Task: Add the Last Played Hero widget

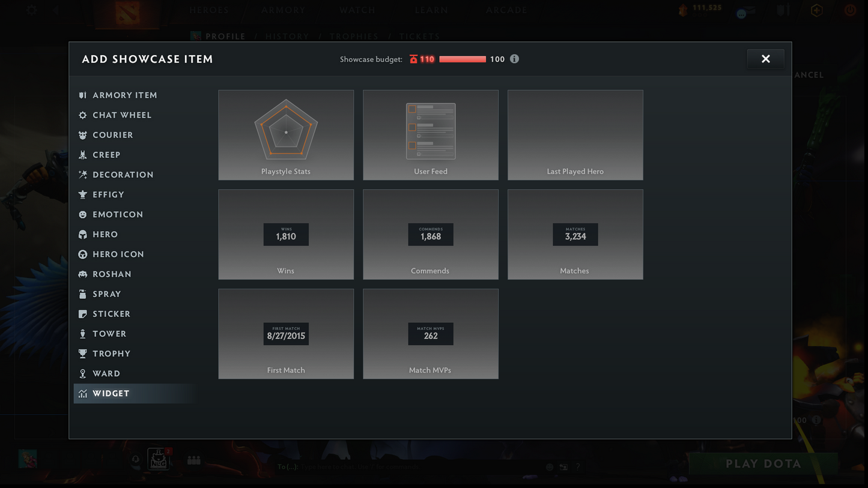Action: pyautogui.click(x=575, y=135)
